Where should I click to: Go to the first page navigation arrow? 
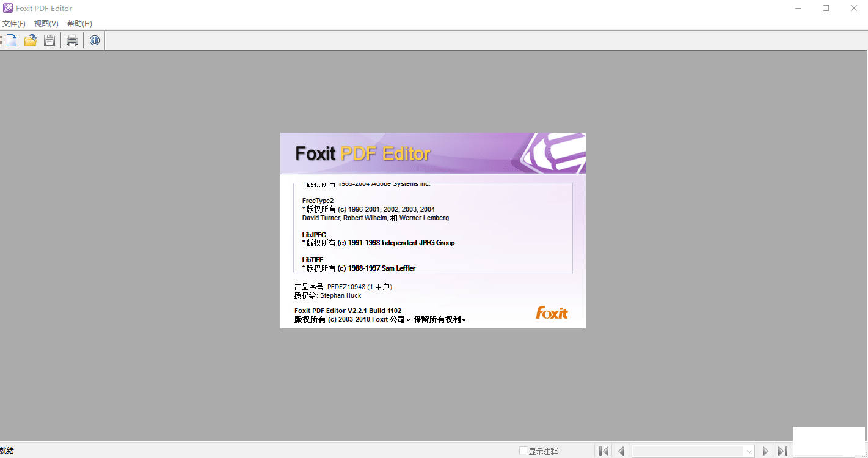coord(604,451)
